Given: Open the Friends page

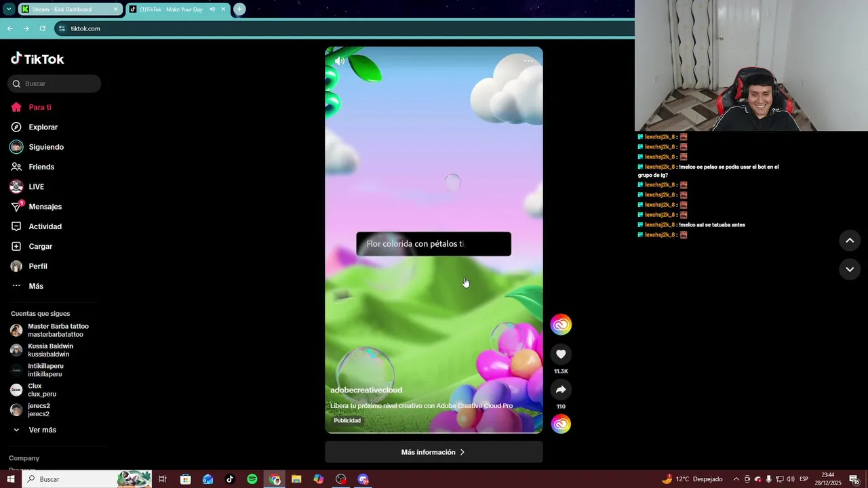Looking at the screenshot, I should (x=33, y=167).
